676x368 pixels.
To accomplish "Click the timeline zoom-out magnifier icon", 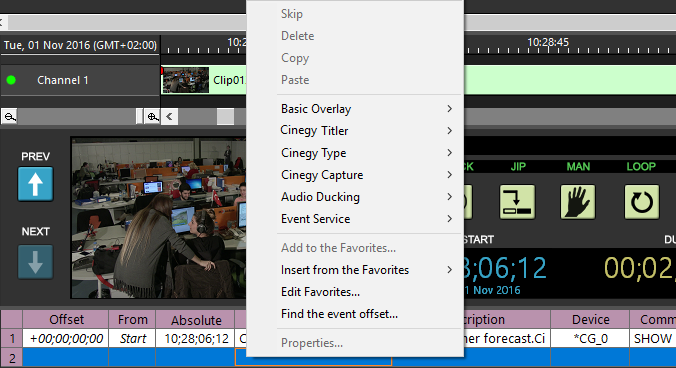I will 9,117.
